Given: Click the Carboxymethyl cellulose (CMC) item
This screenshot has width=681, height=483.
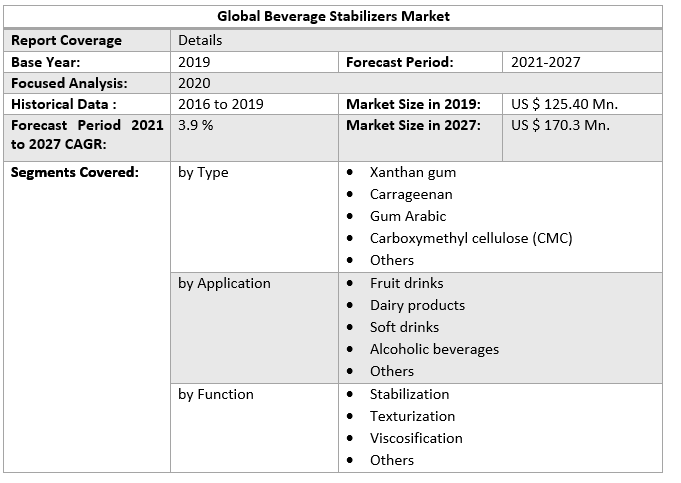Looking at the screenshot, I should 470,238.
